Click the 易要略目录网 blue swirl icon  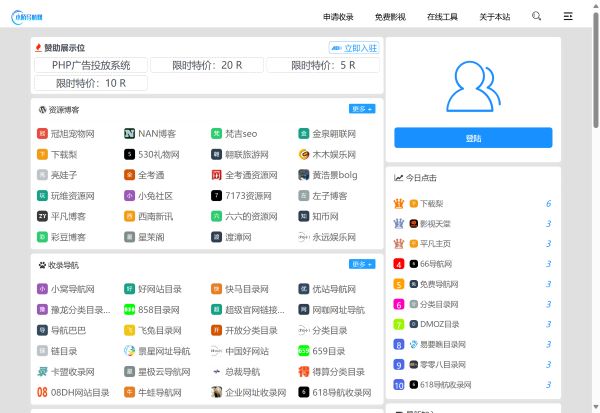pos(414,344)
